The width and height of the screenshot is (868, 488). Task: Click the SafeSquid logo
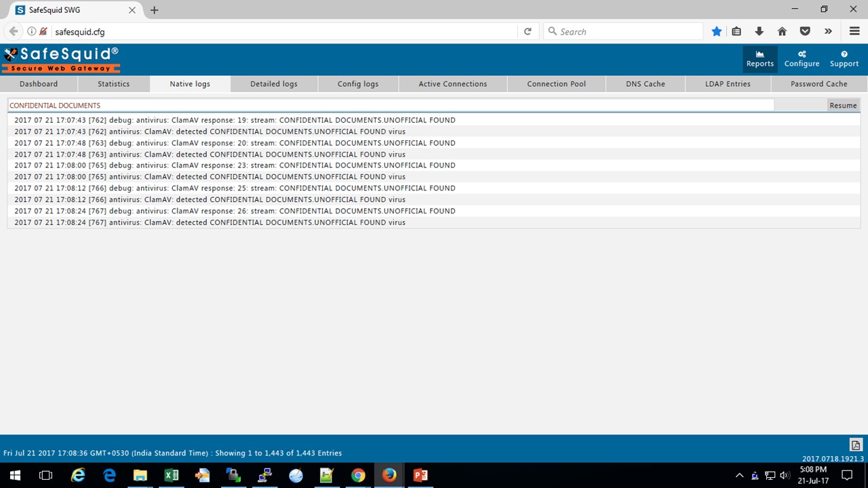[x=61, y=60]
